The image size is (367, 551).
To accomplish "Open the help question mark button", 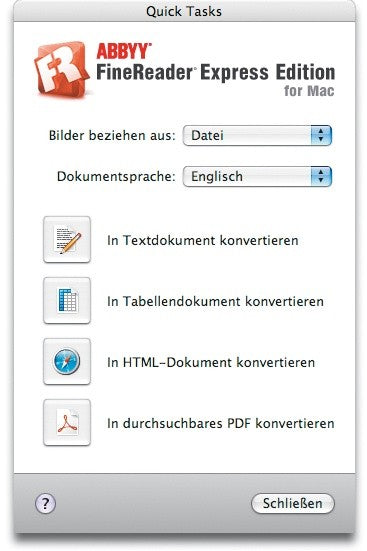I will point(45,503).
